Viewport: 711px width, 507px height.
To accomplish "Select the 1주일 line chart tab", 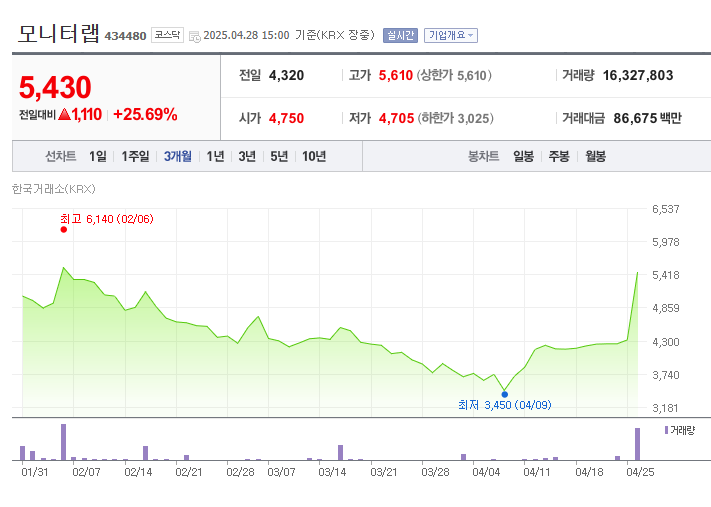I will (135, 156).
